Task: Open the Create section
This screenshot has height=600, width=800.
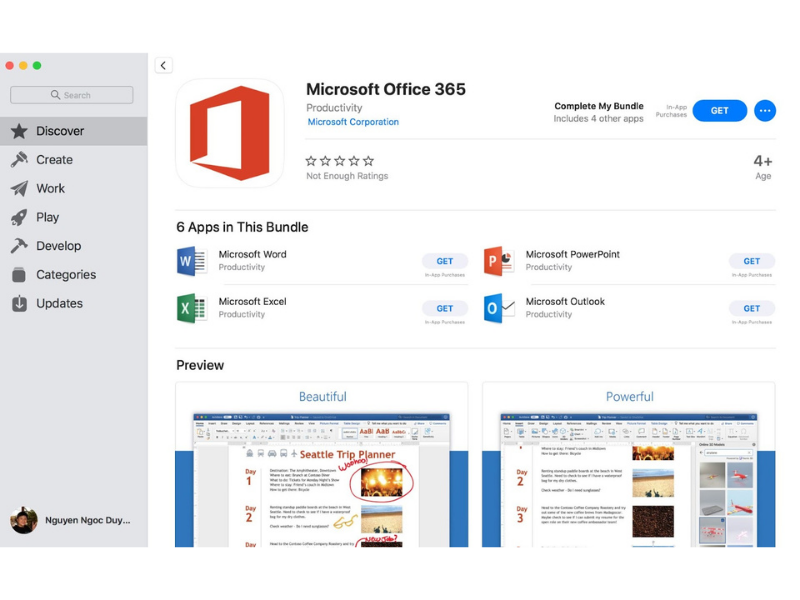Action: [x=74, y=160]
